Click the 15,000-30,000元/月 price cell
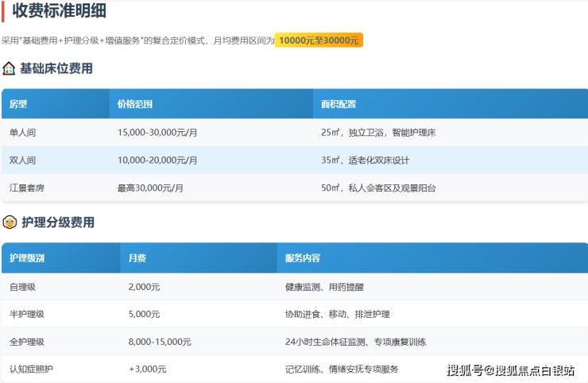This screenshot has width=588, height=383. pyautogui.click(x=157, y=133)
